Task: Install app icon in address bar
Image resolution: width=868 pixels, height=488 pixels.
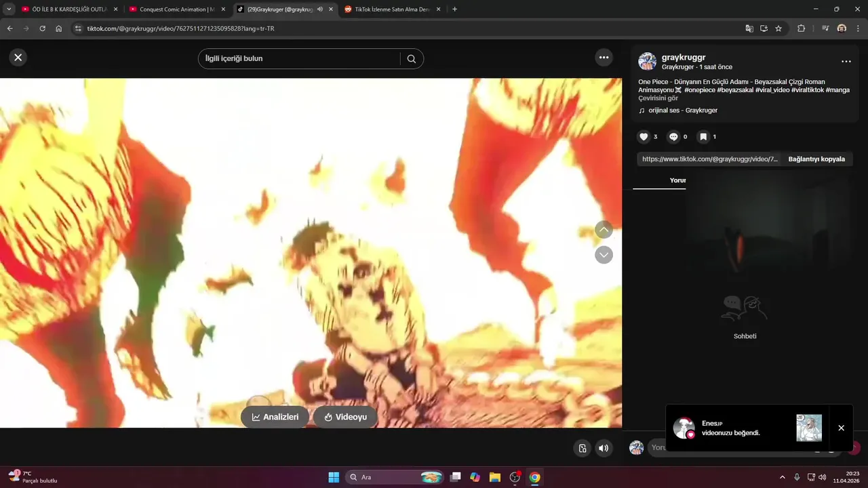Action: coord(764,28)
